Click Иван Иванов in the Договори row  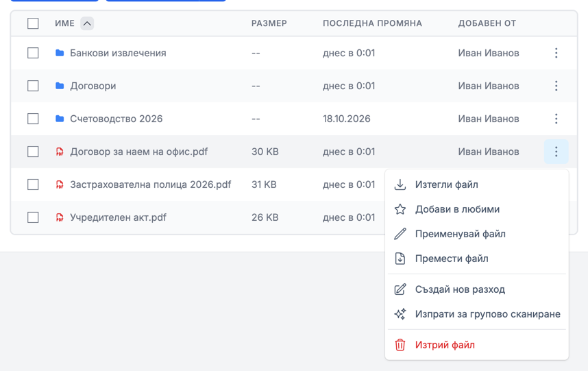(488, 86)
